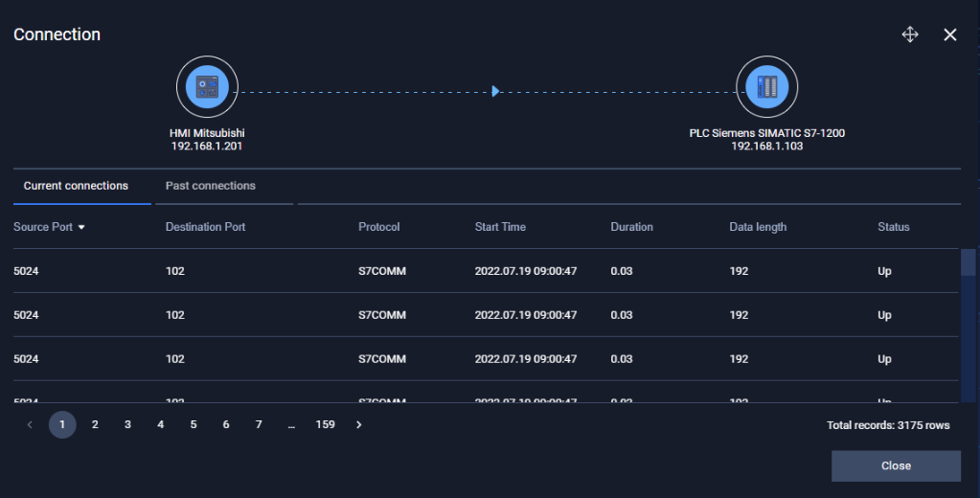The image size is (980, 498).
Task: Click the Close button
Action: point(896,465)
